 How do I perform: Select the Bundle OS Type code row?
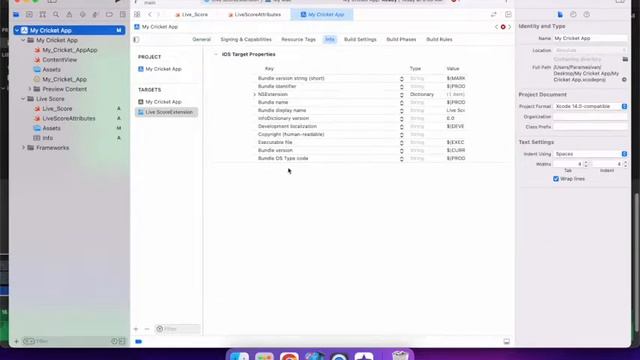point(362,158)
